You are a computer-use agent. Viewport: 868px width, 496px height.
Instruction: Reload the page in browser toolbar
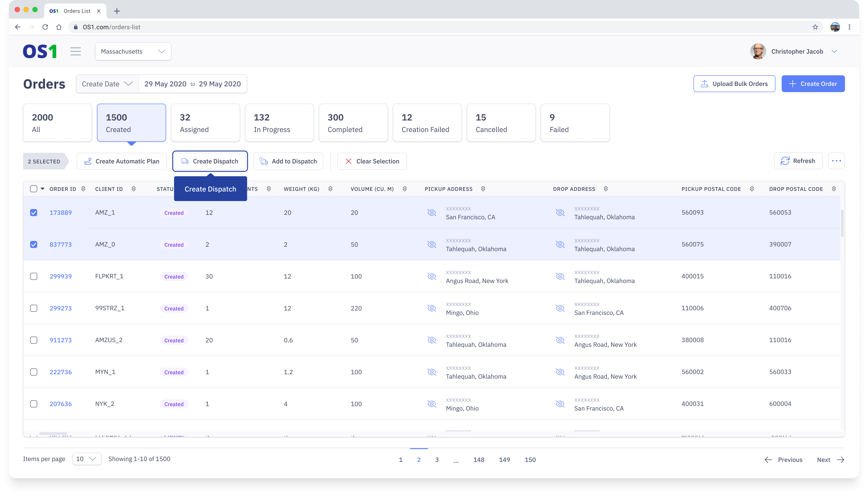[45, 27]
